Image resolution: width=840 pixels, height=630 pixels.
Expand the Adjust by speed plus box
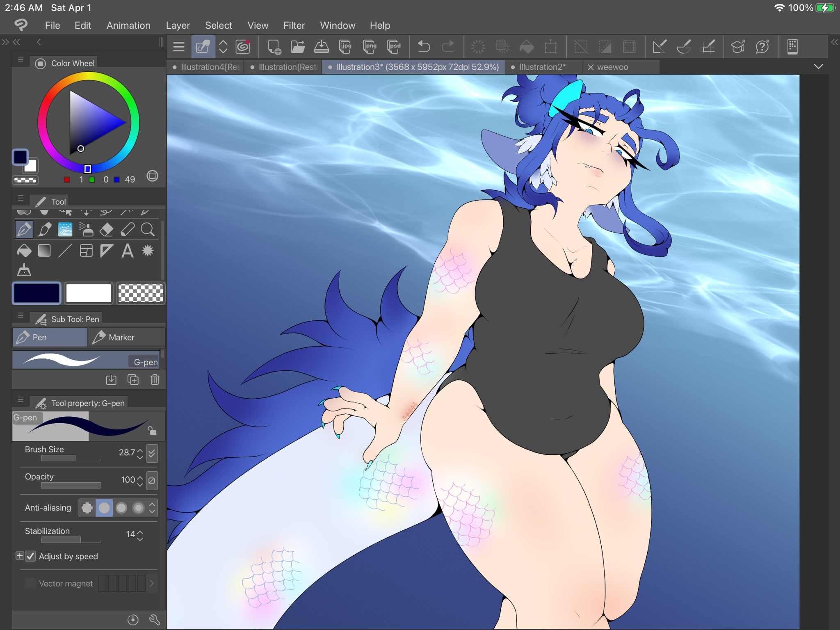(x=19, y=556)
